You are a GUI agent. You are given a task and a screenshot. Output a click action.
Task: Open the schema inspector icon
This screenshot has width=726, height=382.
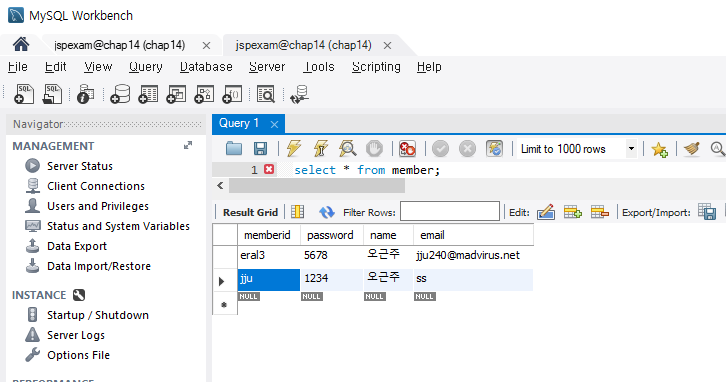click(85, 94)
